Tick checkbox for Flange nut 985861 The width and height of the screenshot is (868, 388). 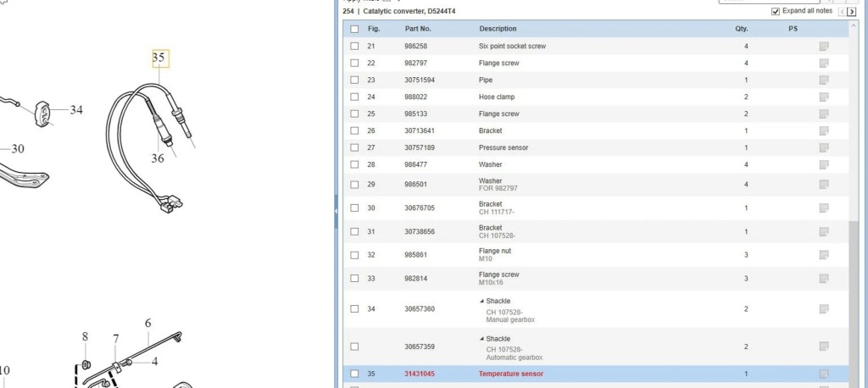click(x=354, y=255)
